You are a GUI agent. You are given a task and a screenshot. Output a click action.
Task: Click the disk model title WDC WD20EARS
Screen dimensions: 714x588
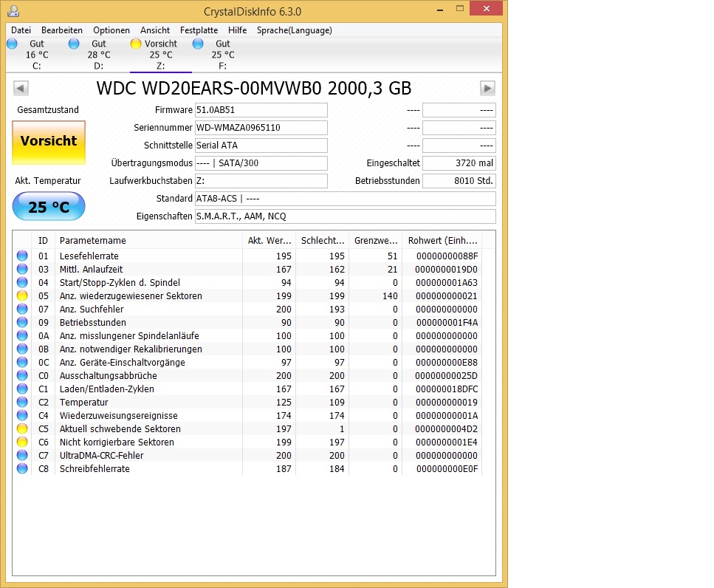(254, 88)
